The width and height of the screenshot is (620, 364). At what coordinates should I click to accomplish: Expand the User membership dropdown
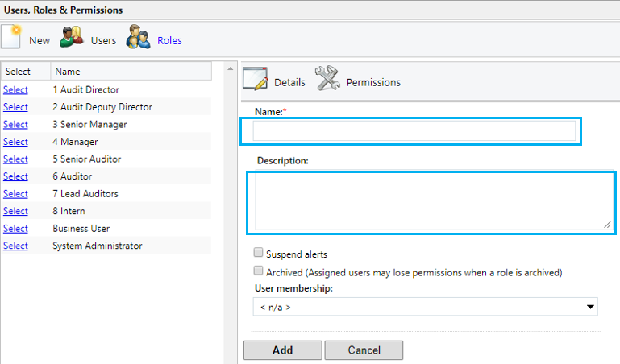click(x=426, y=307)
